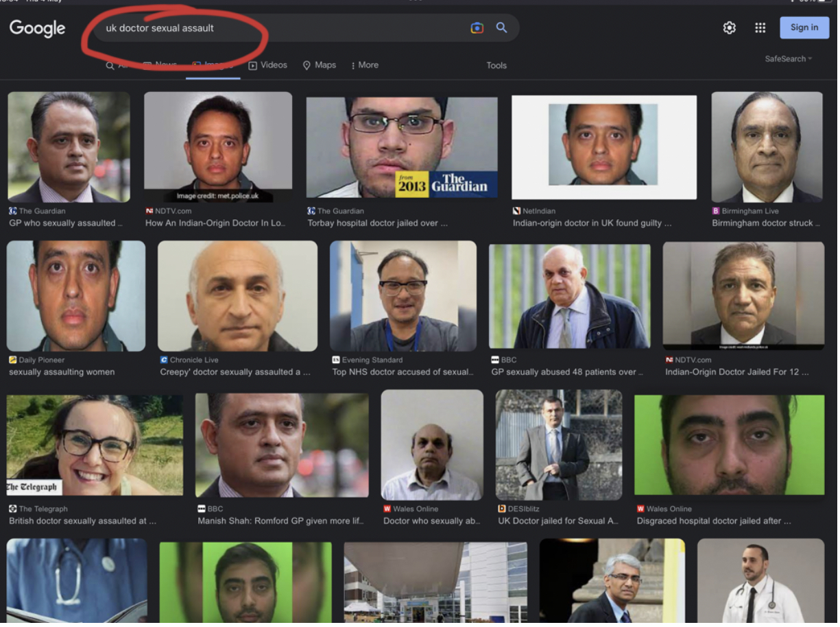Click 'DESIblitz' source name text
Screen dimensions: 840x627
tap(524, 509)
